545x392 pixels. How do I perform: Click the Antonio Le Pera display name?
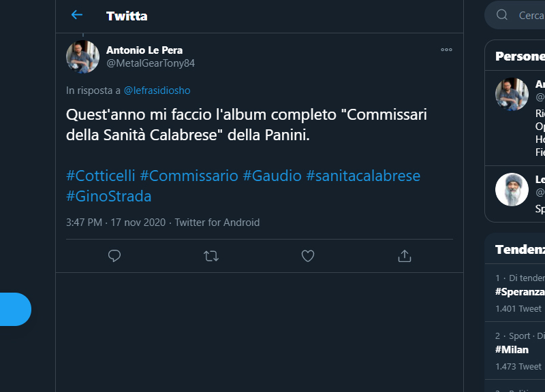tap(144, 50)
